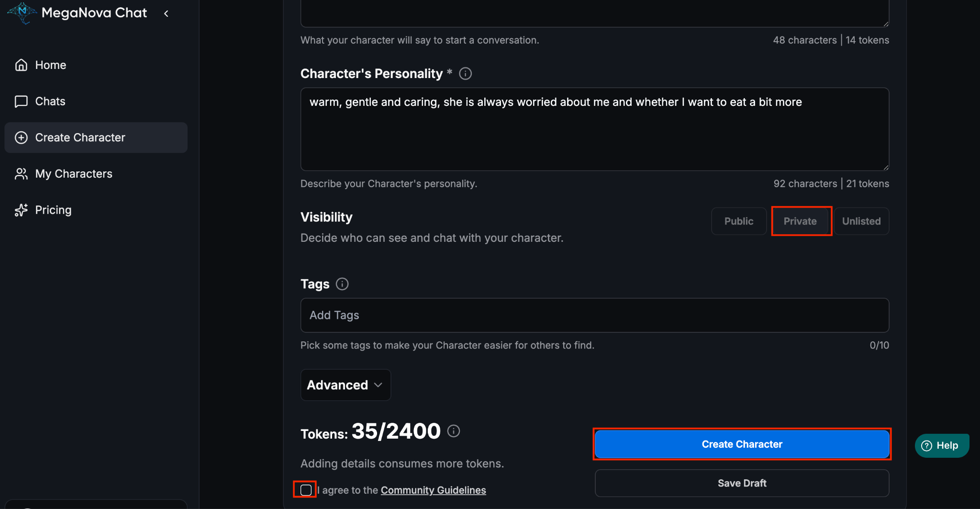Open the Chats section
Screen dimensions: 980x509
pos(50,102)
